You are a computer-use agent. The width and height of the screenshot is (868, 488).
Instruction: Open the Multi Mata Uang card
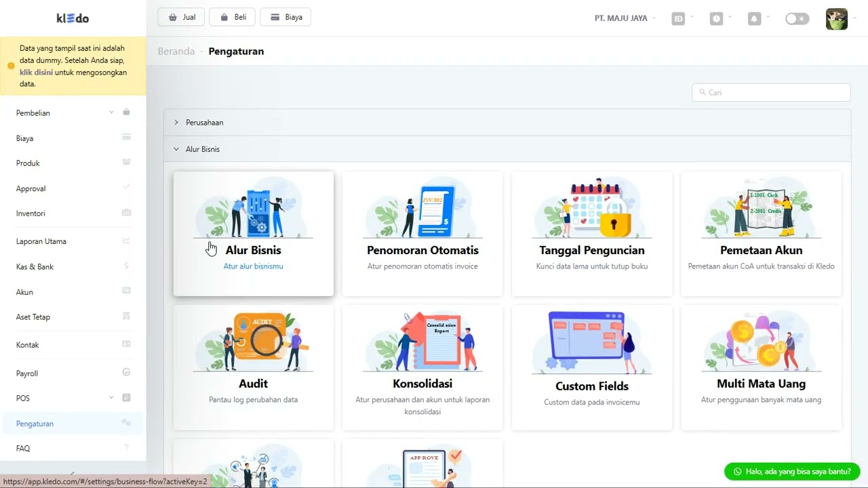(762, 367)
